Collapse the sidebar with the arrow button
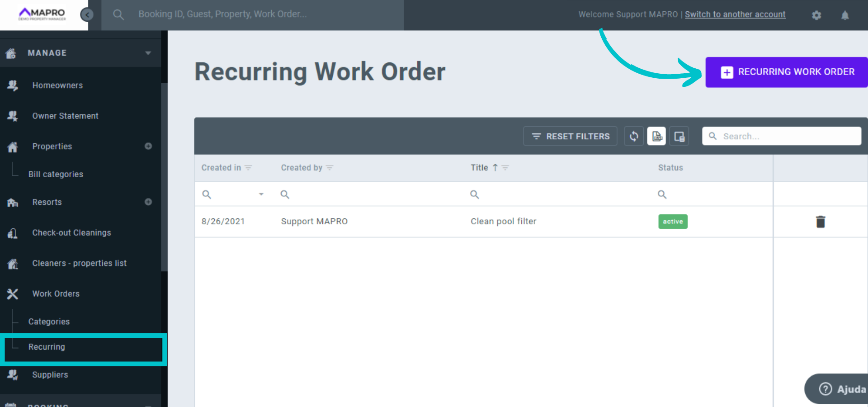 [87, 14]
